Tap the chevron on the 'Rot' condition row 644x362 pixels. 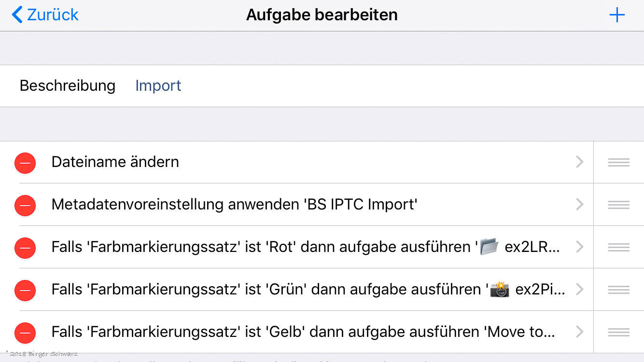(580, 247)
